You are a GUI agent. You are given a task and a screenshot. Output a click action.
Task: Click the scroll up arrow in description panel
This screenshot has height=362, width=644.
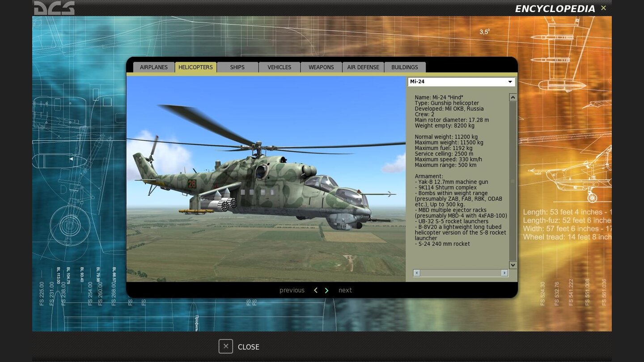pos(513,97)
